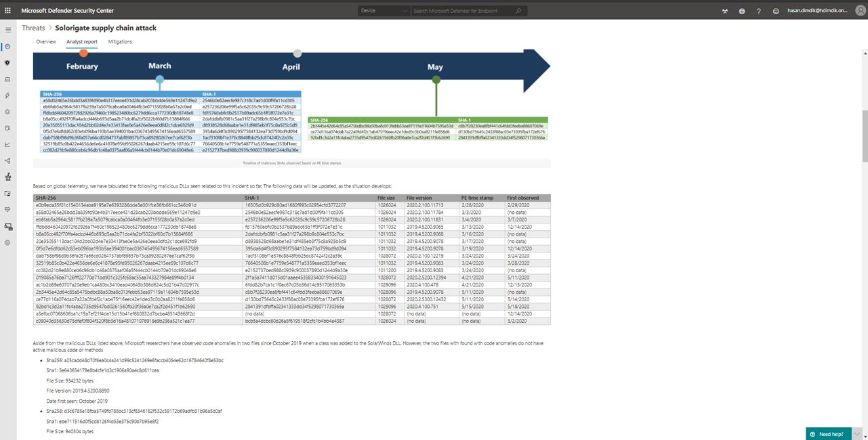Click the Solorigate supply chain attack title
The height and width of the screenshot is (440, 868).
click(106, 28)
